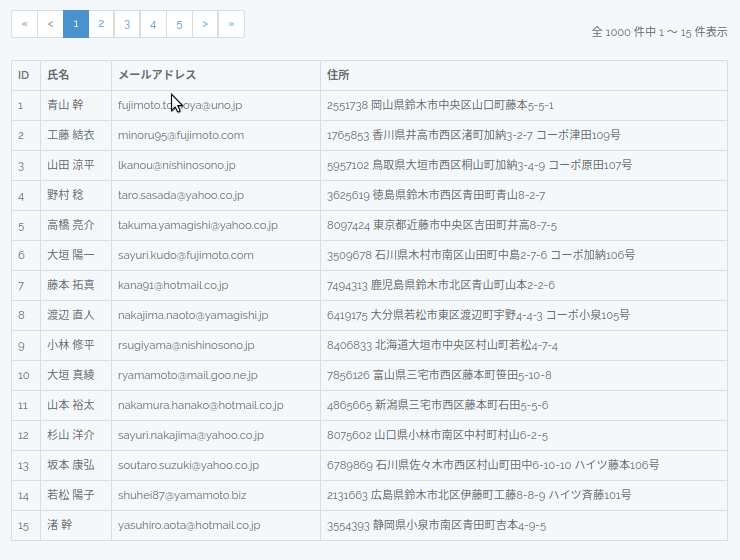Viewport: 740px width, 560px height.
Task: Open page 4 of results
Action: 153,24
